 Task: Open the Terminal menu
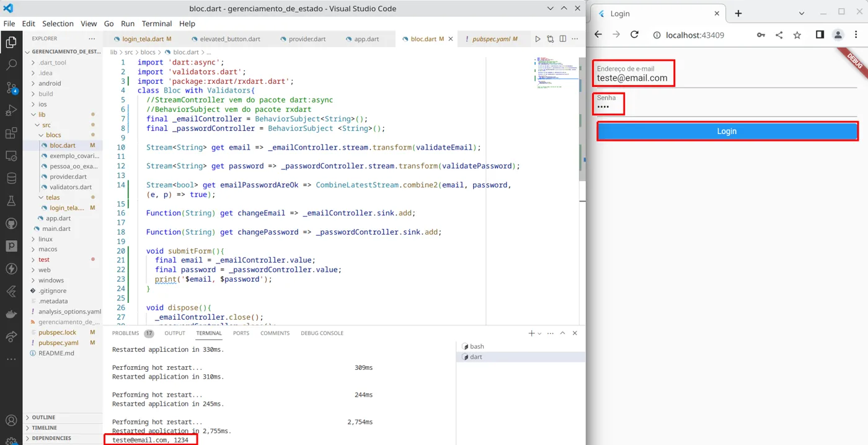point(157,24)
